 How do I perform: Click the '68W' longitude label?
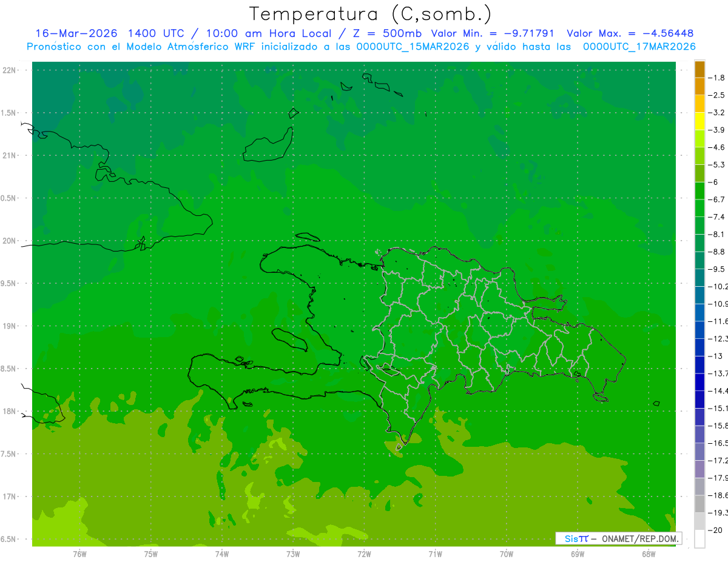point(649,554)
